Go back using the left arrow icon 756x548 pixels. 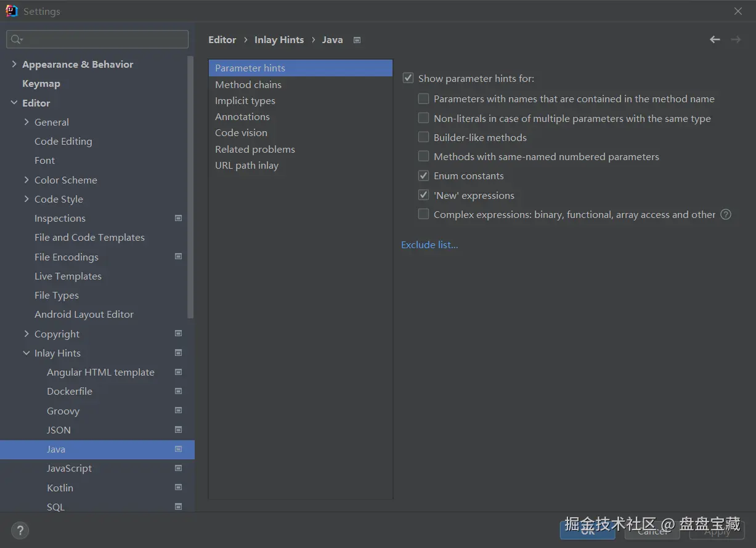(x=715, y=39)
